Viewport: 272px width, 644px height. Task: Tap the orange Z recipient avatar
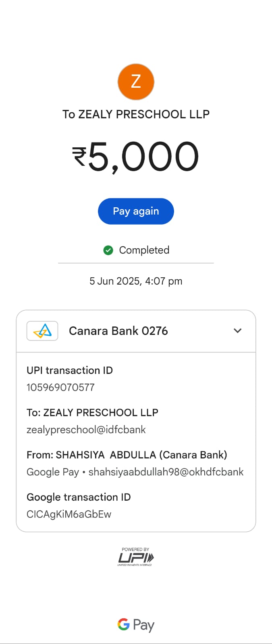pos(136,82)
